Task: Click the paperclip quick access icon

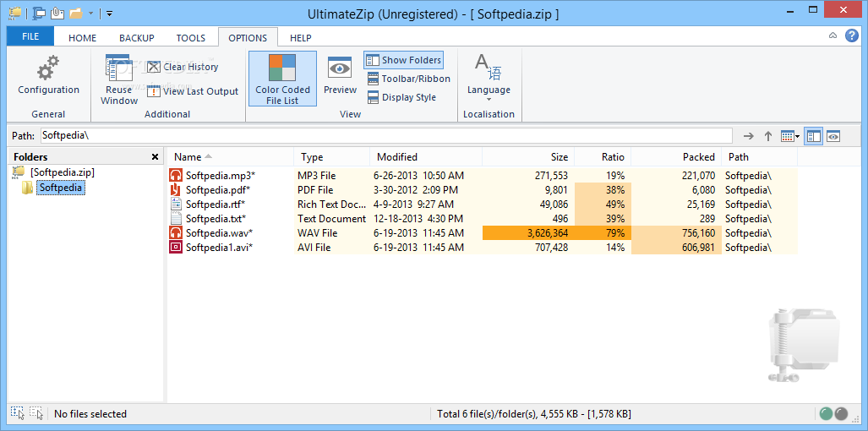Action: tap(57, 13)
